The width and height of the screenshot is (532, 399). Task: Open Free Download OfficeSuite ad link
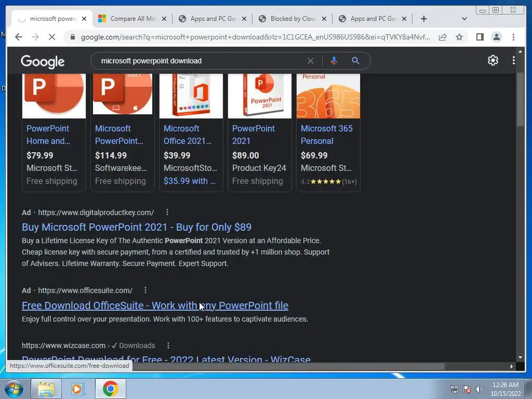tap(155, 305)
